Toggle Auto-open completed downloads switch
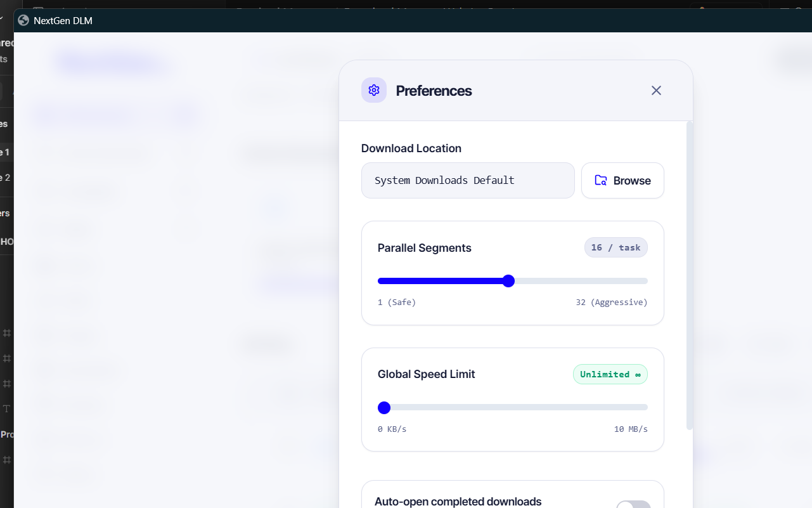This screenshot has width=812, height=508. click(x=633, y=505)
